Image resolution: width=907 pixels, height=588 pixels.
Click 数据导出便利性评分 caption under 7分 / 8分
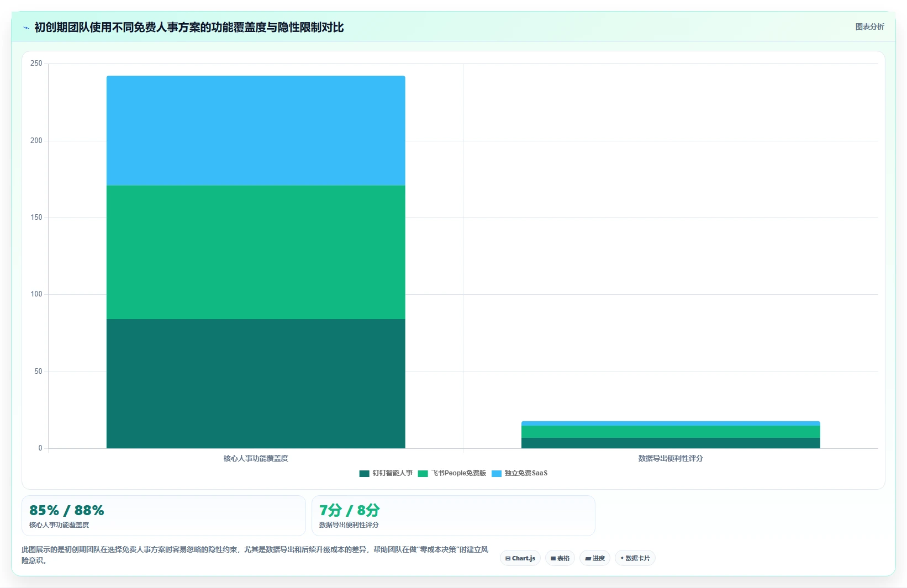pyautogui.click(x=349, y=525)
